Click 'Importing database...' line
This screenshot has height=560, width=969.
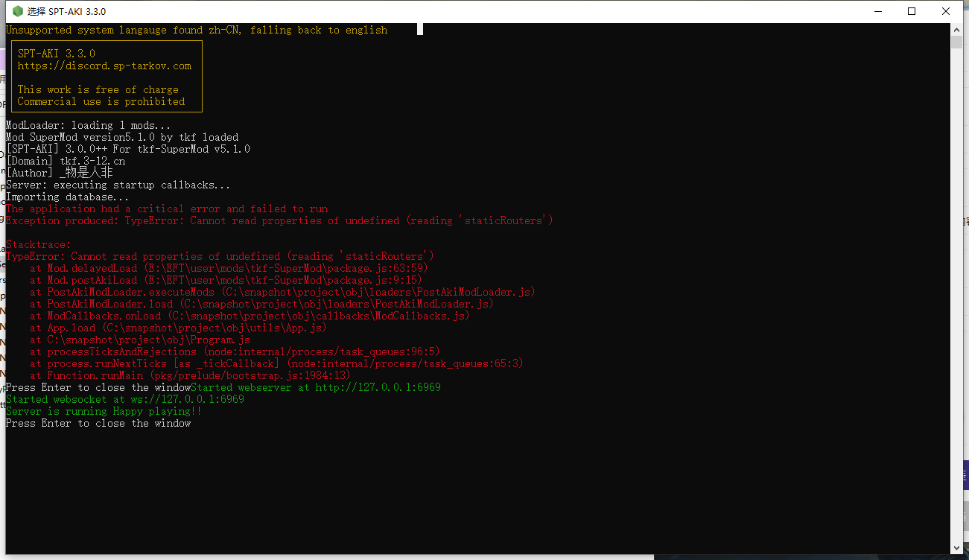[x=68, y=197]
